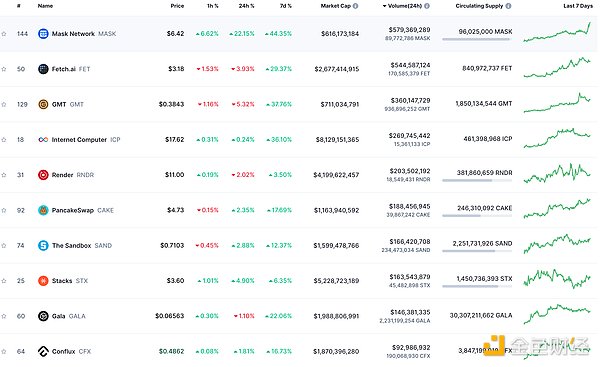Click Render price $11.00
Screen dimensions: 600x367
coord(174,175)
